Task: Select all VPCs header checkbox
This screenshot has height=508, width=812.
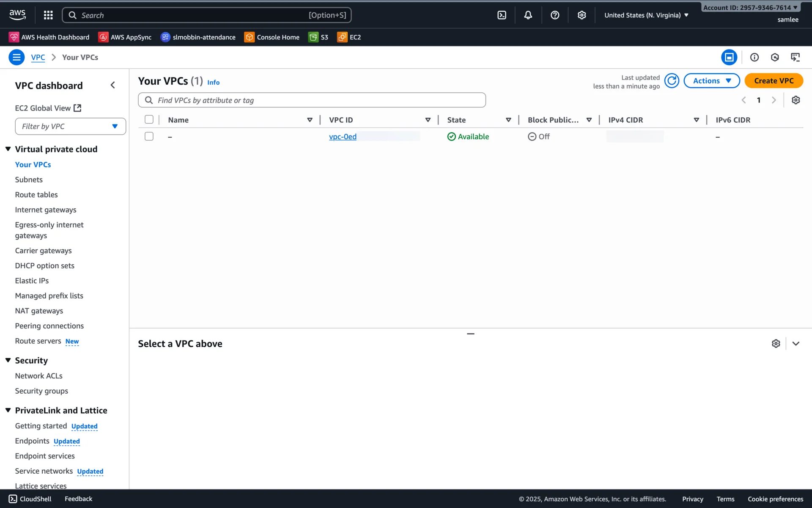Action: click(x=149, y=119)
